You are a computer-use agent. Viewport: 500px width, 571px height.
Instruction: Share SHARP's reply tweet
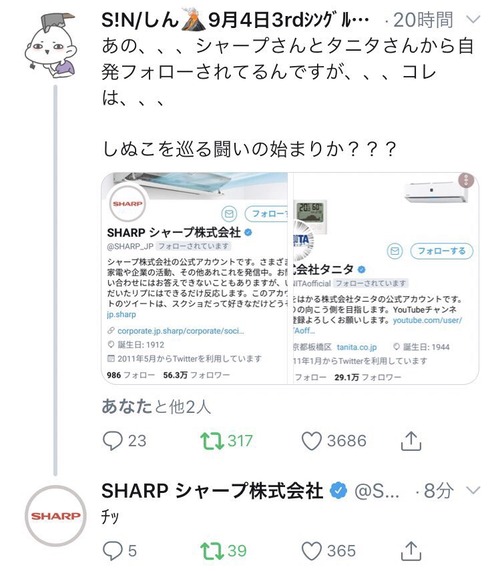411,551
